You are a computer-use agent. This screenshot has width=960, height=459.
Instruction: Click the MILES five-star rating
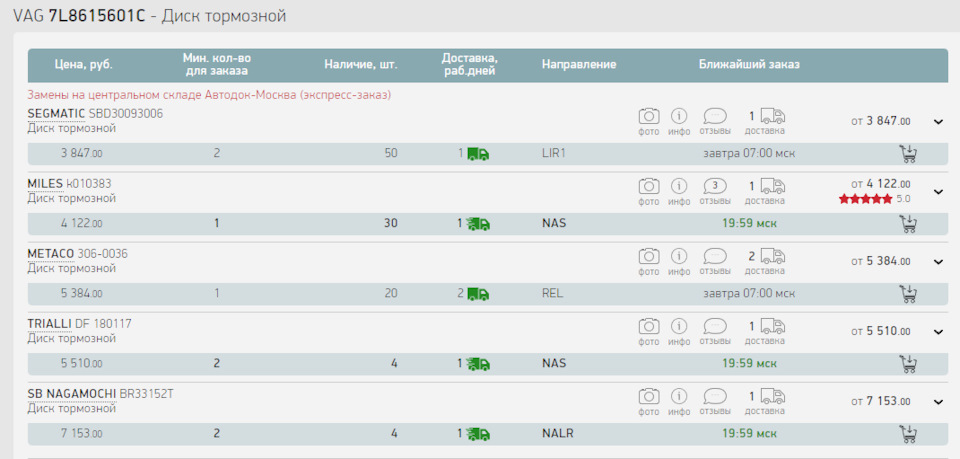[866, 199]
